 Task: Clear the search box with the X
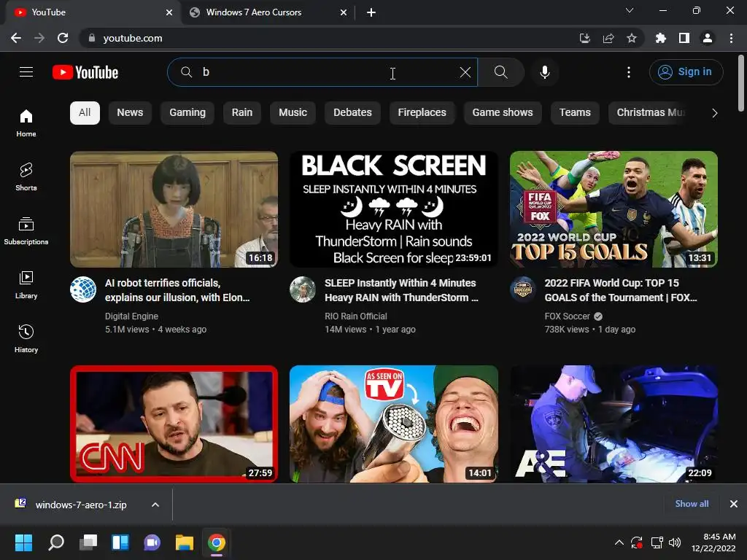click(x=465, y=72)
